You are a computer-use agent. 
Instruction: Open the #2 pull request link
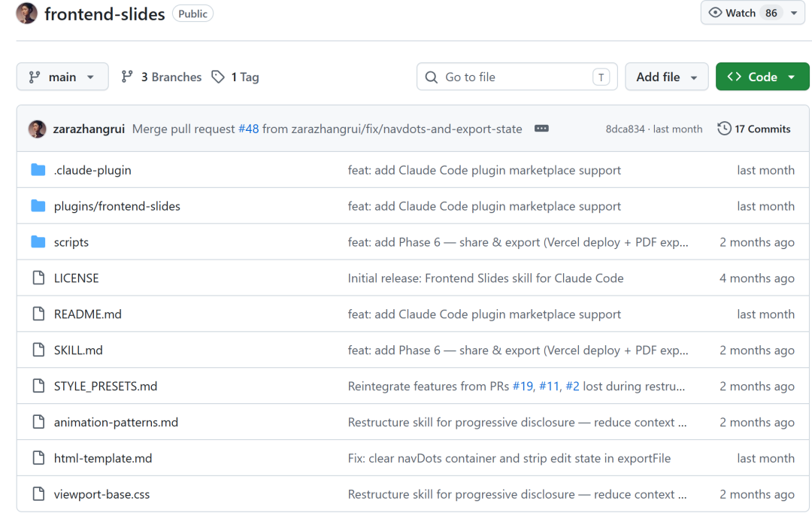572,386
